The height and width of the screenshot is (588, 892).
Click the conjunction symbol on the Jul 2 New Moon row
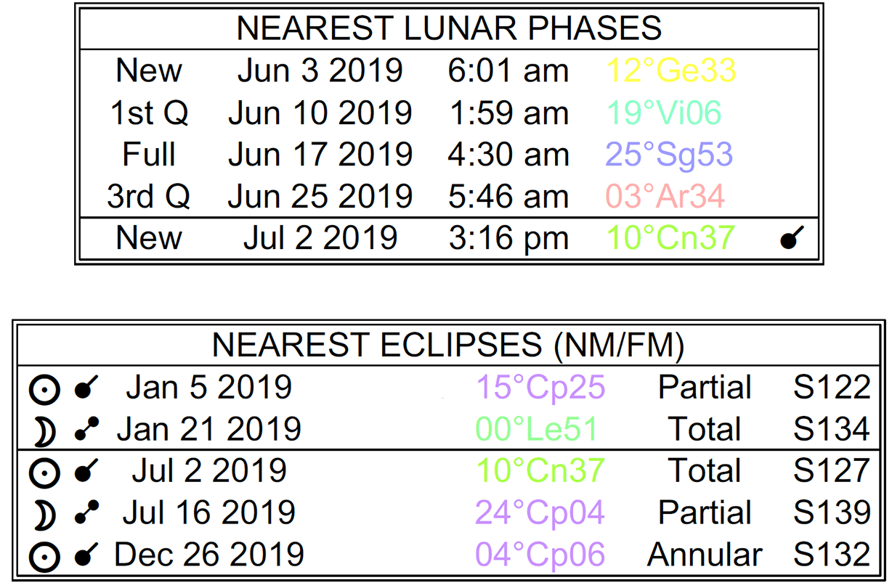point(792,238)
